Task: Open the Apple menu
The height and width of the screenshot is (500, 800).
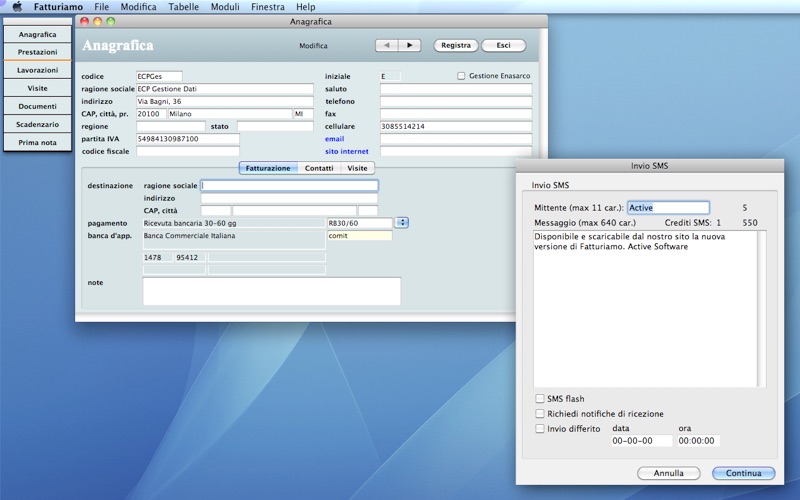Action: tap(16, 7)
